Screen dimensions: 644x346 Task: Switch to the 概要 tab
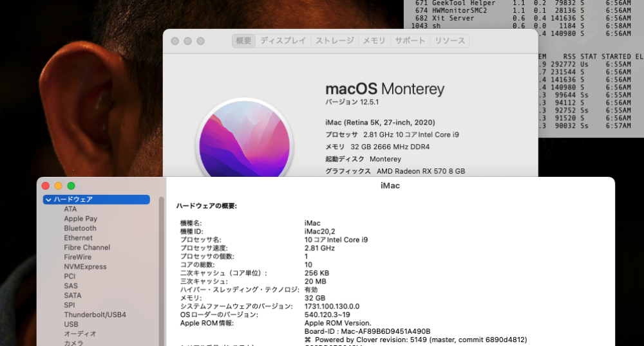click(x=243, y=41)
